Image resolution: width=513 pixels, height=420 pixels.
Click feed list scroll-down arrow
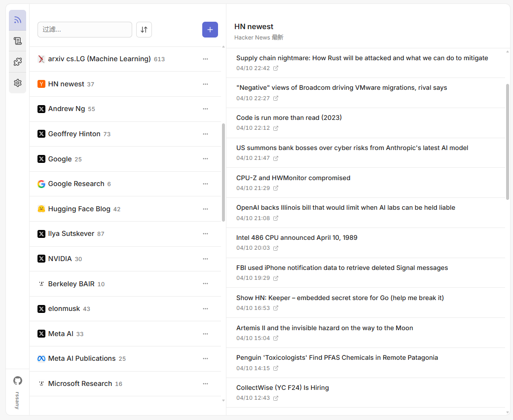click(223, 400)
